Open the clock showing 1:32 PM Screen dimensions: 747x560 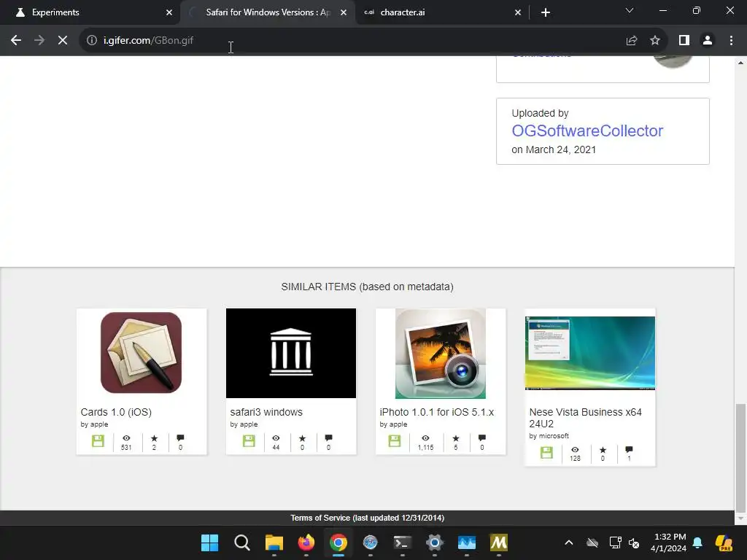(x=669, y=542)
